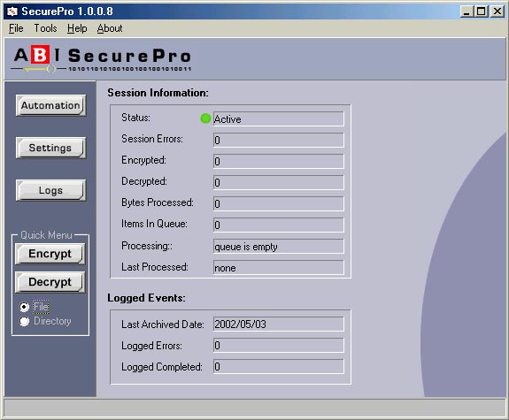Click the Bytes Processed value field
Viewport: 509px width, 420px height.
pyautogui.click(x=279, y=203)
